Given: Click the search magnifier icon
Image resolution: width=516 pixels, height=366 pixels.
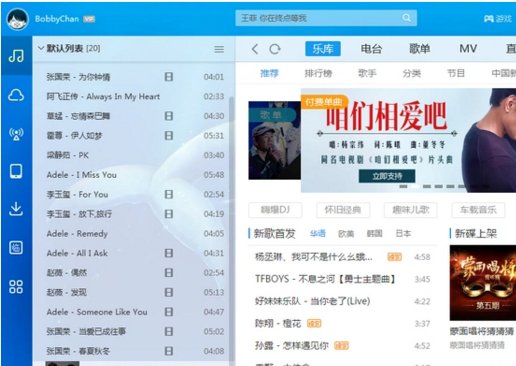Looking at the screenshot, I should pyautogui.click(x=406, y=18).
